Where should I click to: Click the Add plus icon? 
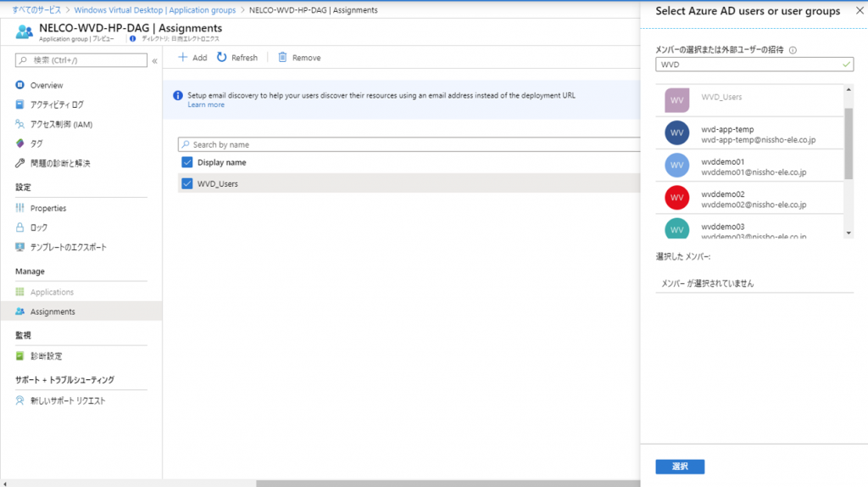tap(182, 58)
